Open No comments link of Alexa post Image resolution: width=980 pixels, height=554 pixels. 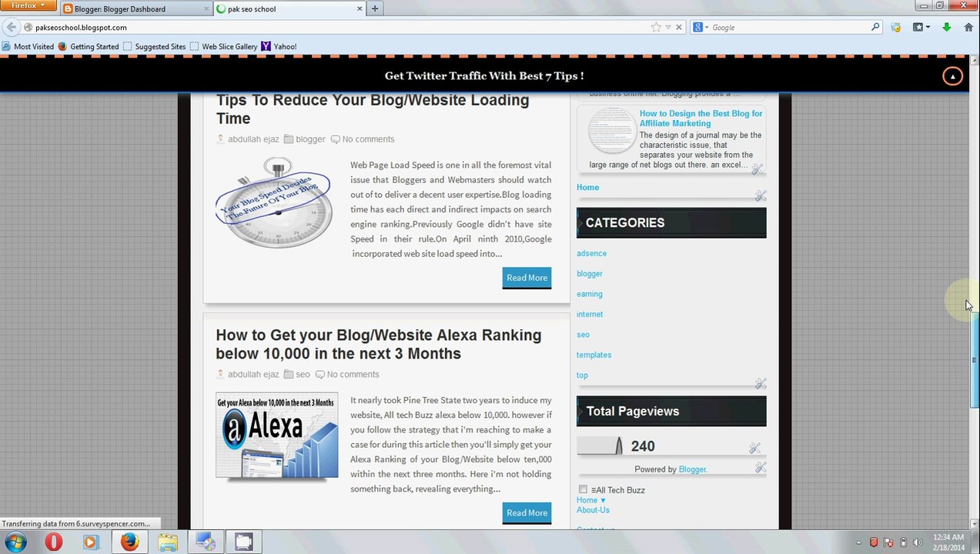pyautogui.click(x=353, y=375)
